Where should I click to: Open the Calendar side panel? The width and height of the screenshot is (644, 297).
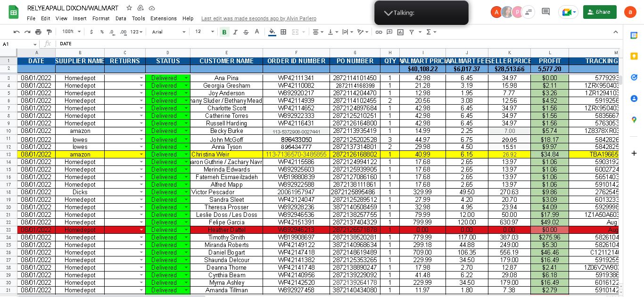(x=634, y=35)
